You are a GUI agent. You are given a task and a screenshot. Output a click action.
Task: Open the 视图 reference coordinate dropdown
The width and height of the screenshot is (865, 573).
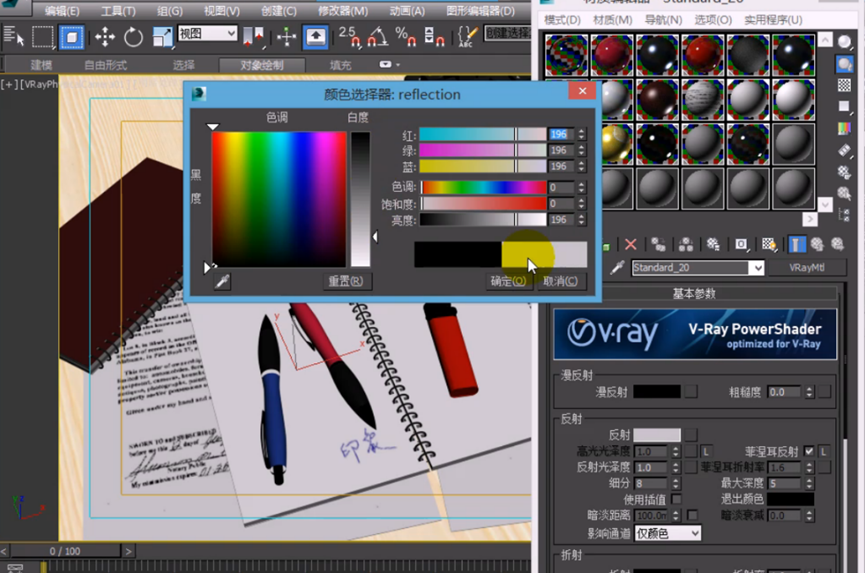pos(207,34)
